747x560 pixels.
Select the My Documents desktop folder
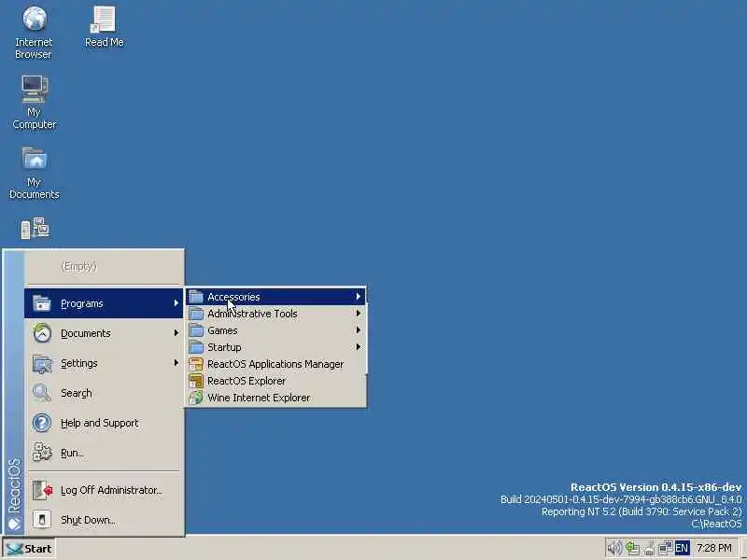click(34, 173)
